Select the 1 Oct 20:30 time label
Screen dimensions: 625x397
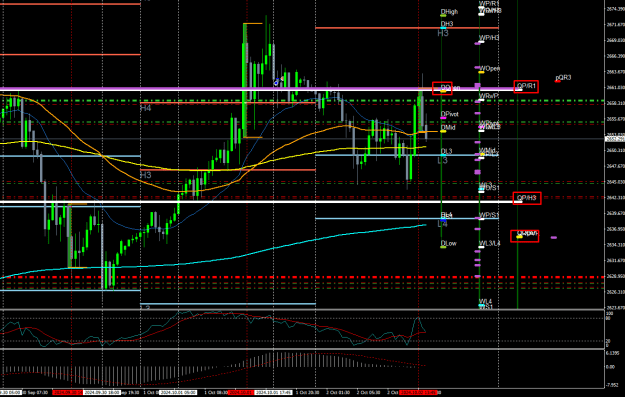click(x=307, y=393)
